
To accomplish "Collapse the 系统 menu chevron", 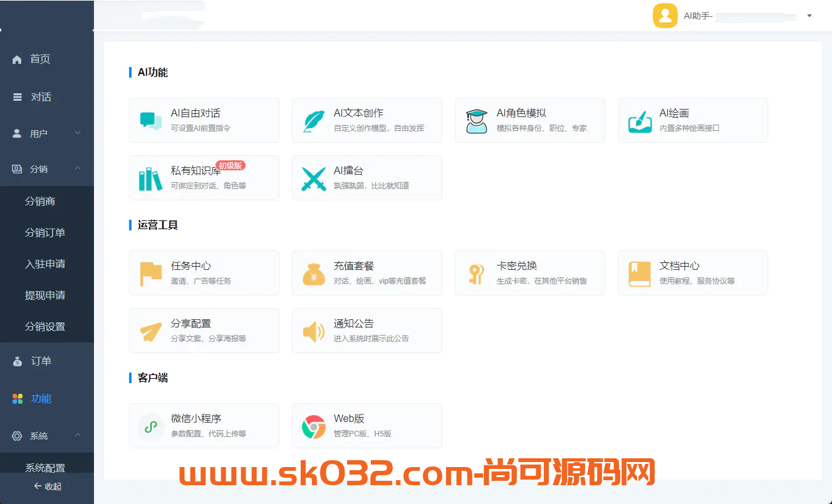I will (78, 435).
